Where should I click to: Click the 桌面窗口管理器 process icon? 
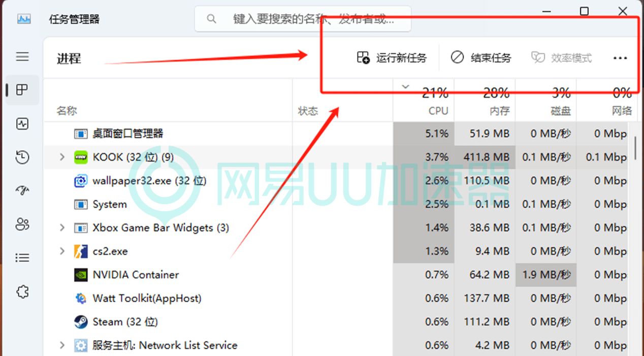pos(81,134)
